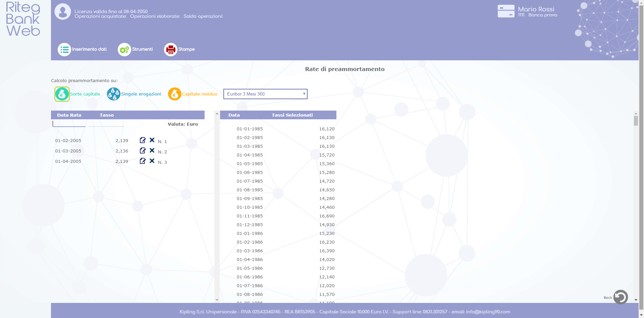Viewport: 644px width, 318px height.
Task: Select rate value 16,690
Action: tap(327, 216)
